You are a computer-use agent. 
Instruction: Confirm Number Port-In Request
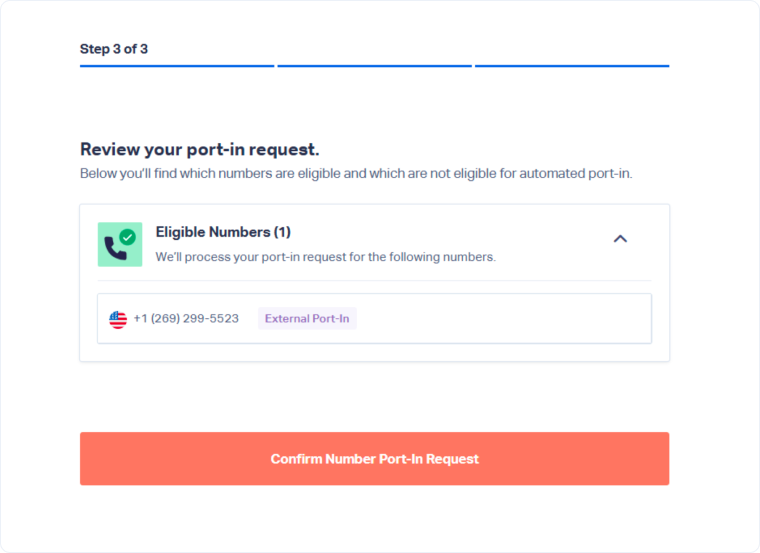coord(374,459)
